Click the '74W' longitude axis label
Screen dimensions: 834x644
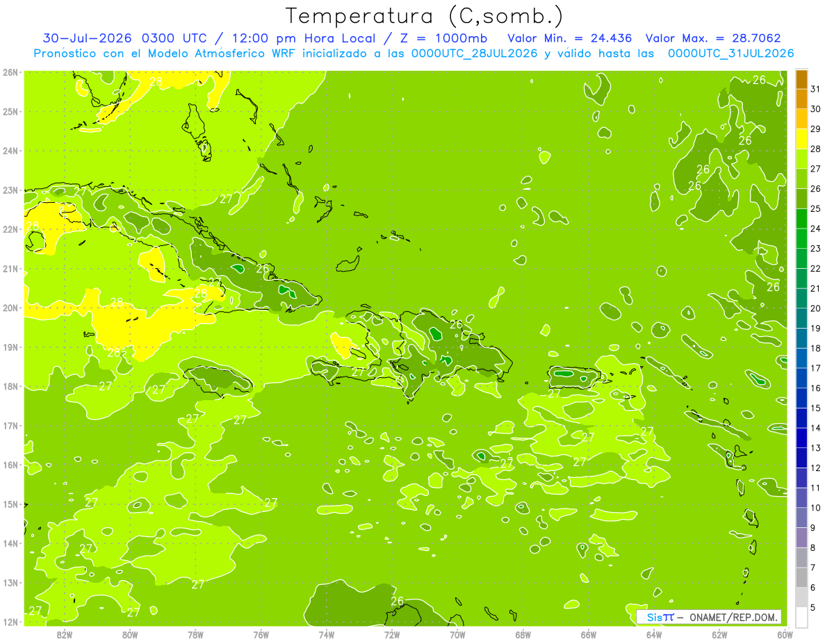(327, 634)
